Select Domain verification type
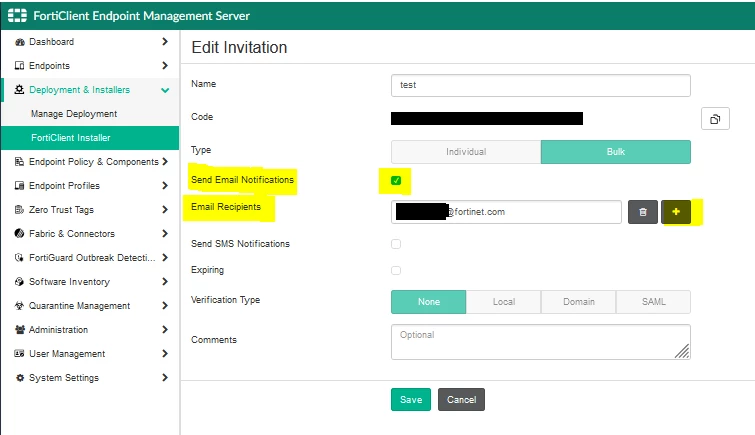Viewport: 755px width, 435px height. (x=579, y=302)
